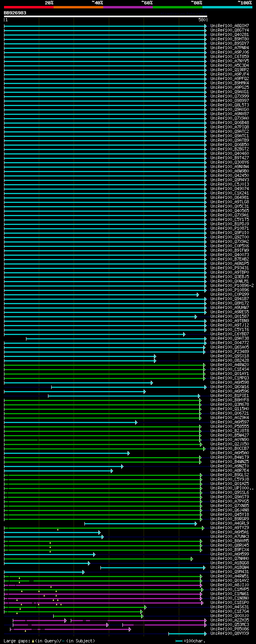Click label UniRef100_Q7NHH0
This screenshot has height=644, width=256.
[x=230, y=559]
